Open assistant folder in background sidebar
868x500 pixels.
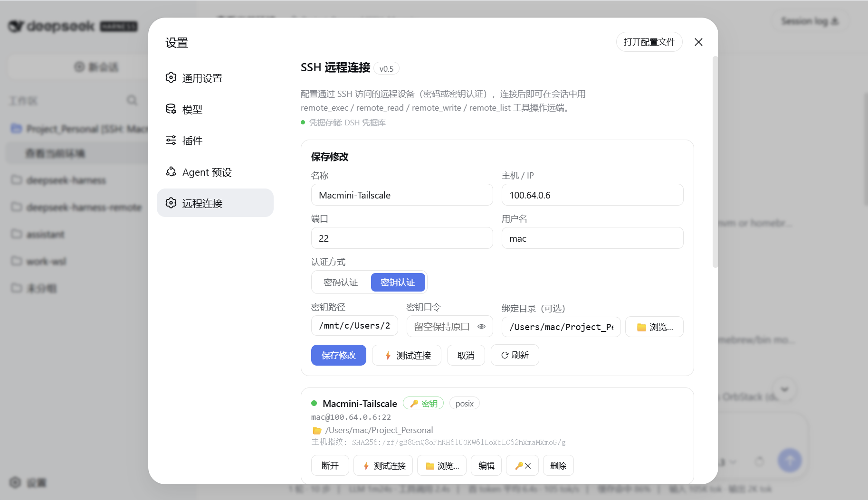point(46,235)
